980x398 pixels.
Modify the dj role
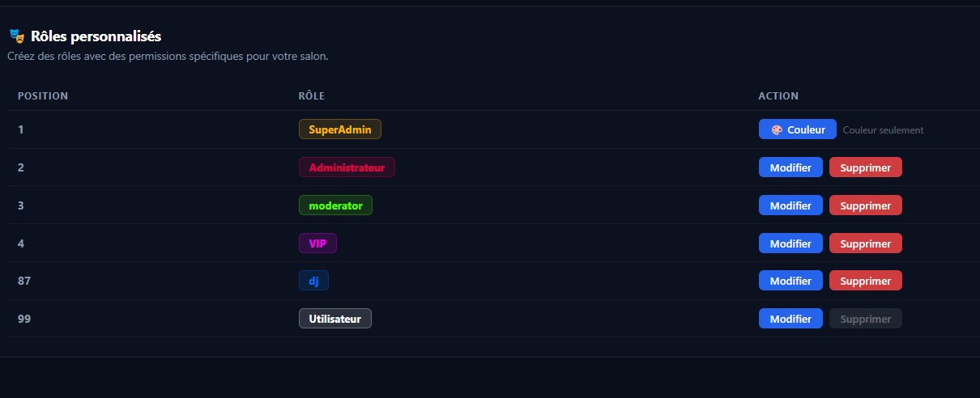coord(790,281)
